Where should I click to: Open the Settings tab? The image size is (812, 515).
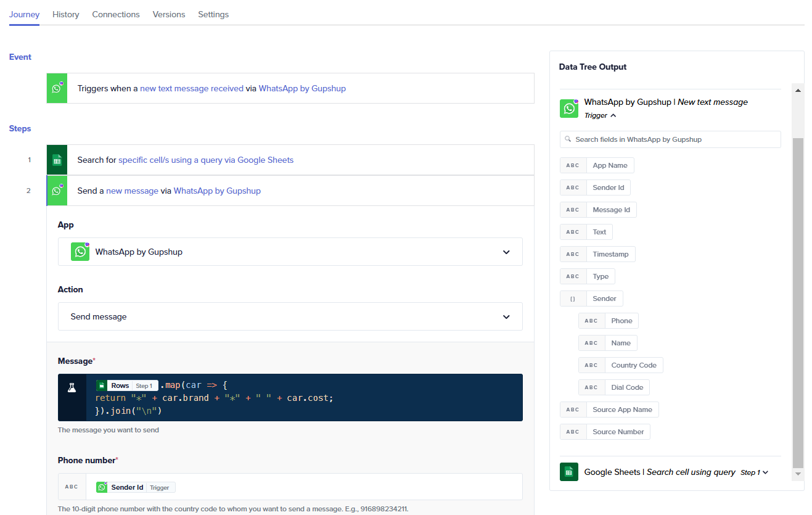pyautogui.click(x=213, y=14)
